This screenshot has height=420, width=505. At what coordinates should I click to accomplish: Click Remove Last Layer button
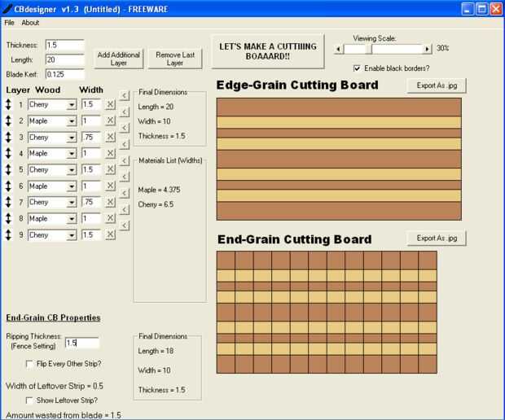tap(175, 59)
